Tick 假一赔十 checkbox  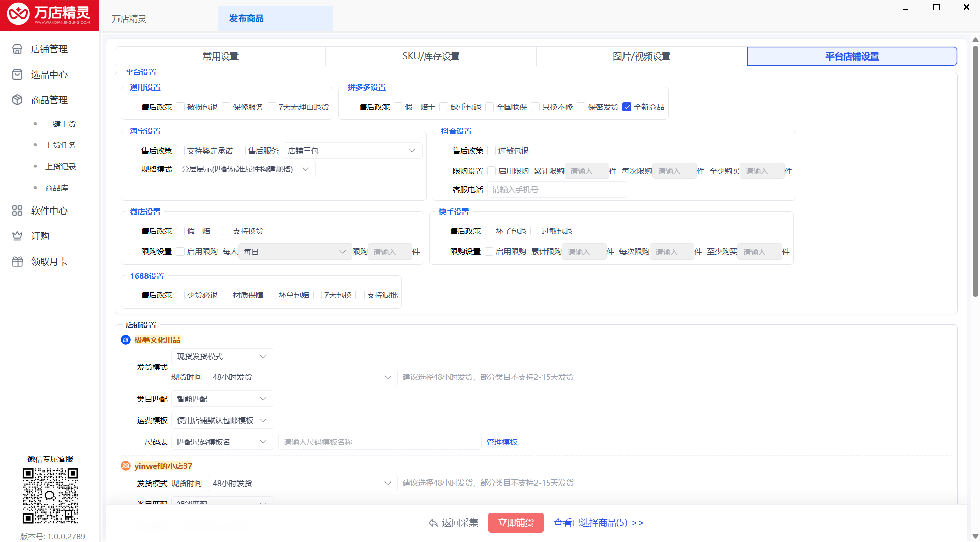click(398, 107)
